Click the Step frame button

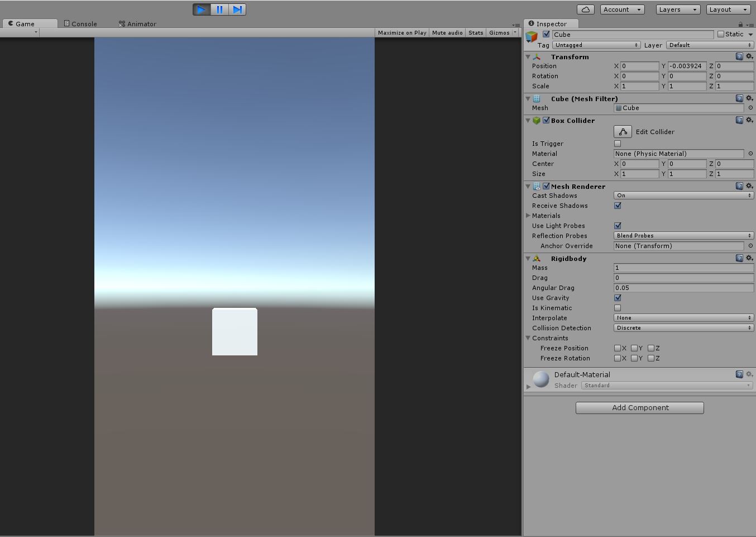pyautogui.click(x=237, y=9)
